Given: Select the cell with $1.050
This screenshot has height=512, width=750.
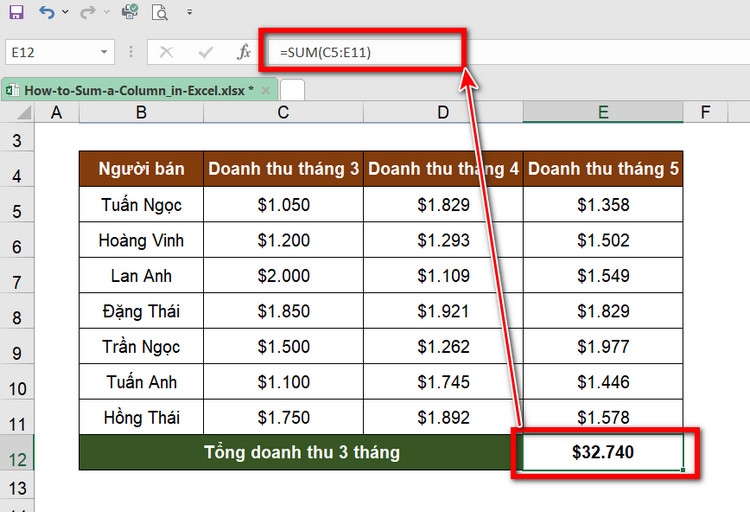Looking at the screenshot, I should 283,204.
